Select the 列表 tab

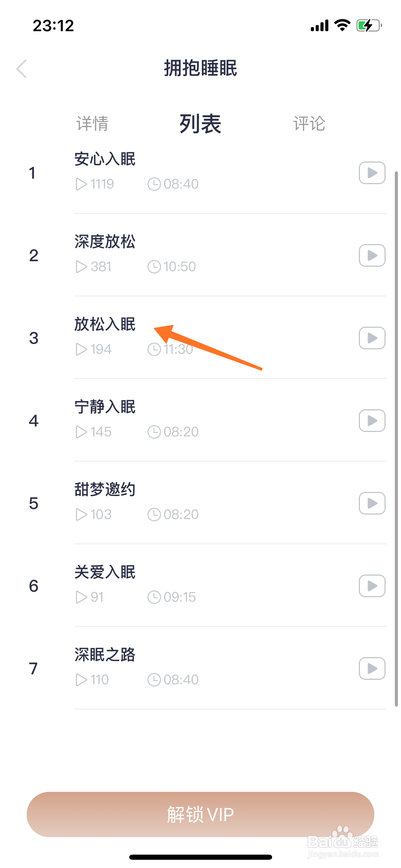(x=200, y=123)
